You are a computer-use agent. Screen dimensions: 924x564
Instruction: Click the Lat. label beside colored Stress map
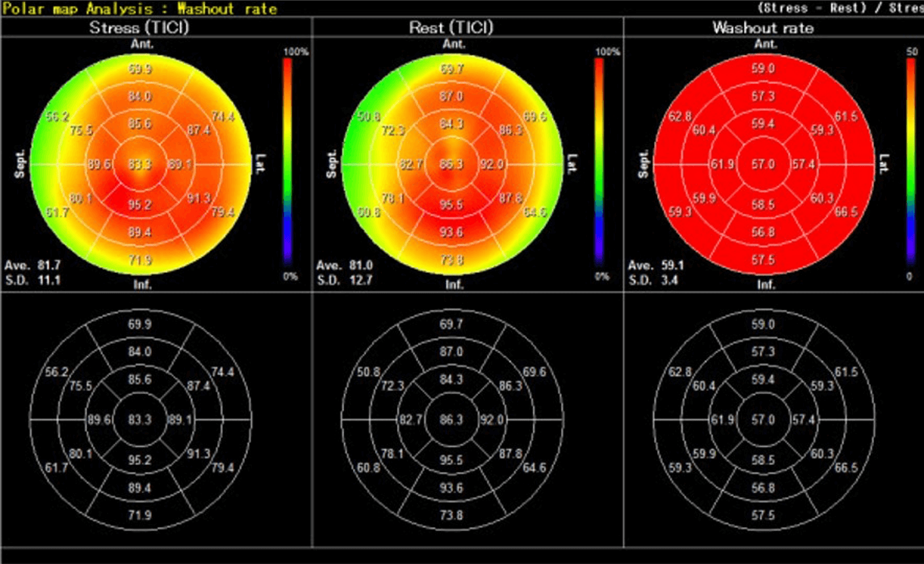260,164
